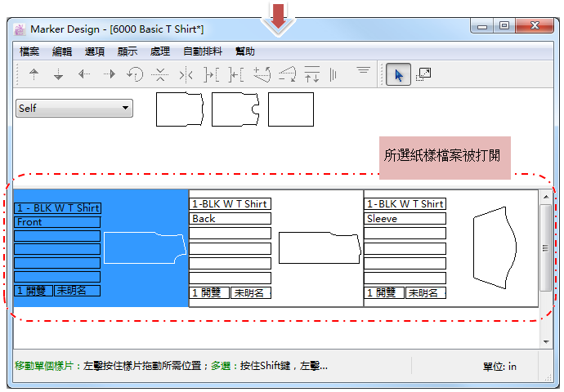The width and height of the screenshot is (564, 392).
Task: Select the move right arrow tool
Action: click(x=109, y=74)
